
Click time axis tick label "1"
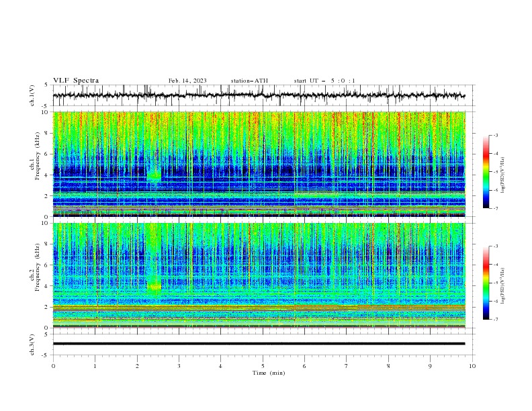pyautogui.click(x=95, y=366)
